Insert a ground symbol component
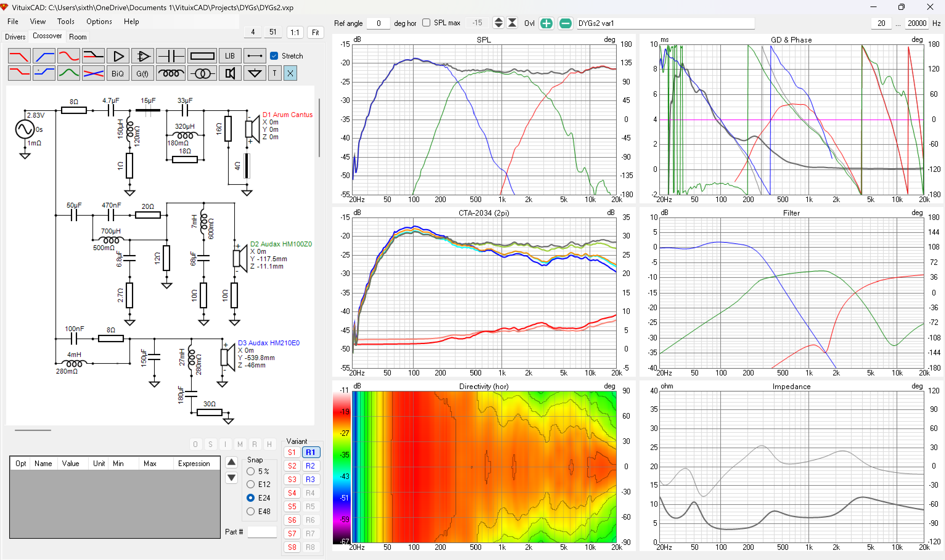This screenshot has width=945, height=560. pyautogui.click(x=255, y=73)
